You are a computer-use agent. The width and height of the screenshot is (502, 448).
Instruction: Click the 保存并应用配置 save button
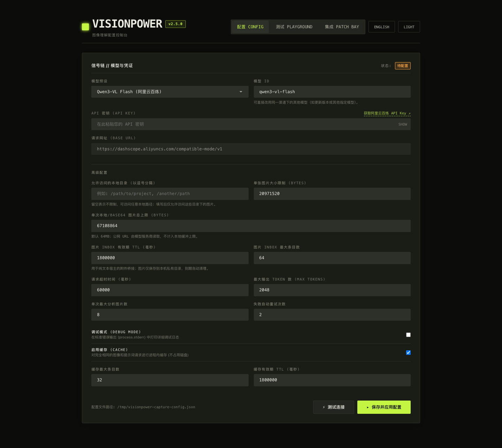(384, 407)
